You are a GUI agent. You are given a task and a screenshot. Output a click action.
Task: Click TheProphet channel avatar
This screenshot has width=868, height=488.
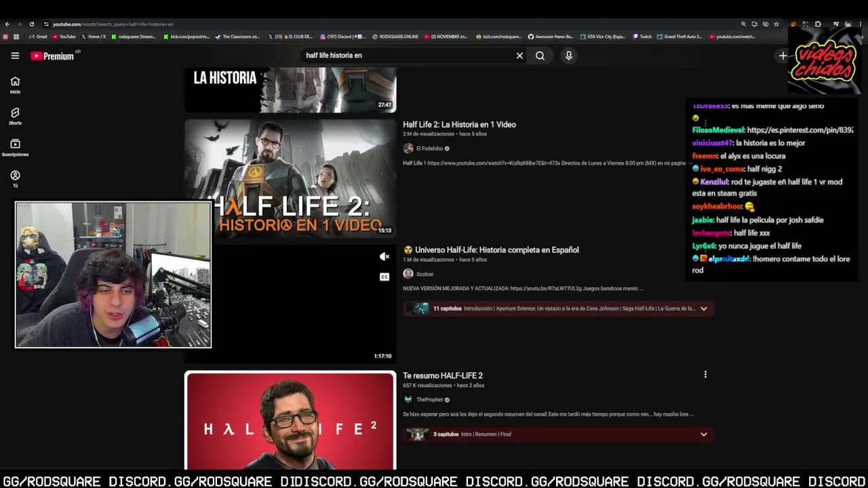408,400
